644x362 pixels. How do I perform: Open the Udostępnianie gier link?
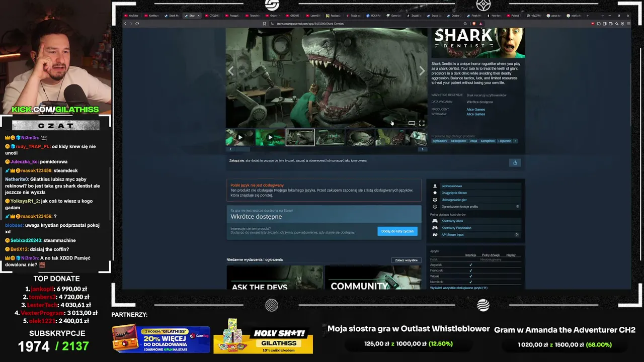coord(454,200)
